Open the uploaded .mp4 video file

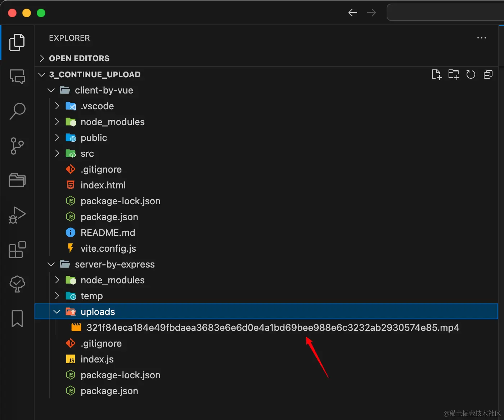(266, 328)
